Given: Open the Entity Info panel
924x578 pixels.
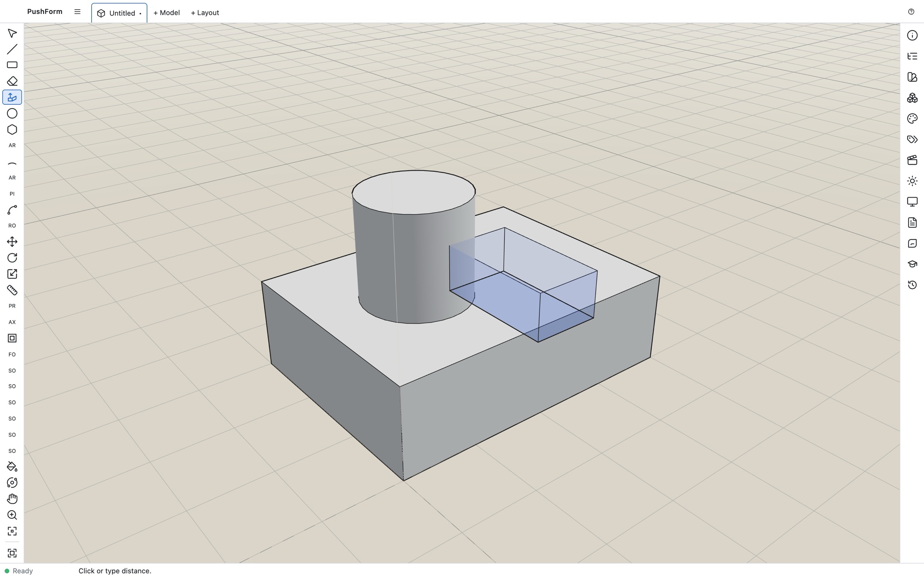Looking at the screenshot, I should click(x=912, y=35).
